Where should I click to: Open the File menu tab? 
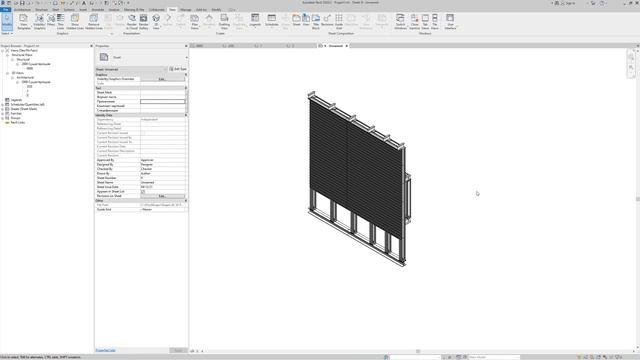pyautogui.click(x=5, y=9)
